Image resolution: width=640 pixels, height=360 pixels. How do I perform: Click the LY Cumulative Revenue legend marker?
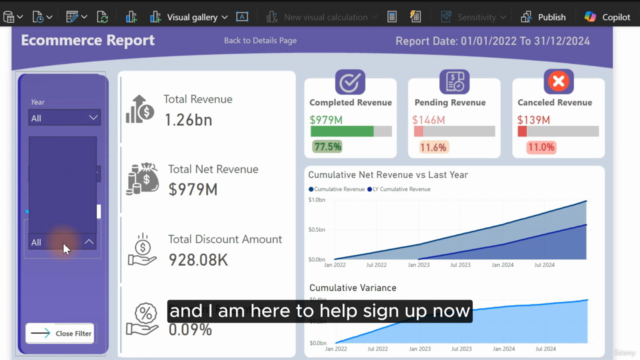pyautogui.click(x=370, y=189)
